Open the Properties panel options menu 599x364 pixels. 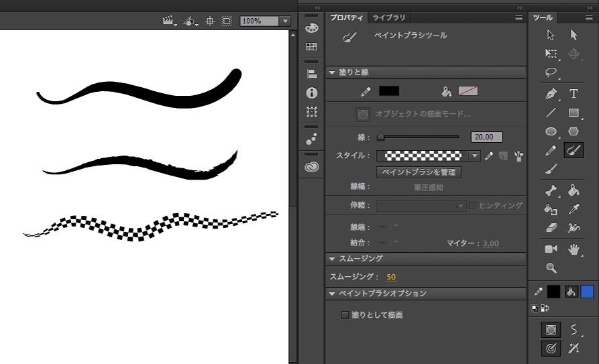point(519,17)
